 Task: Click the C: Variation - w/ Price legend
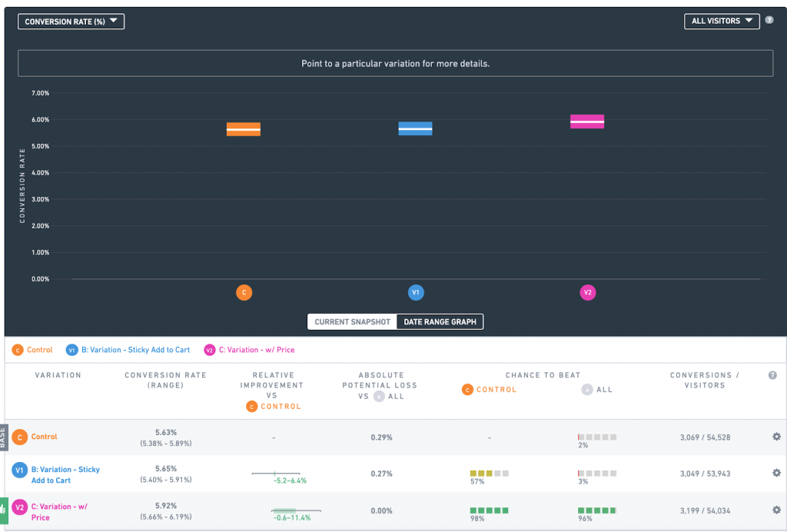(x=257, y=350)
